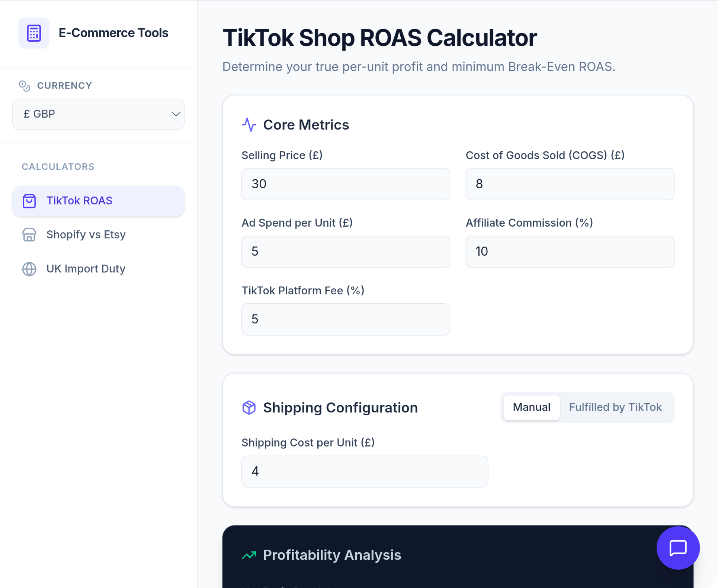
Task: Click the E-Commerce Tools heading
Action: pos(114,33)
